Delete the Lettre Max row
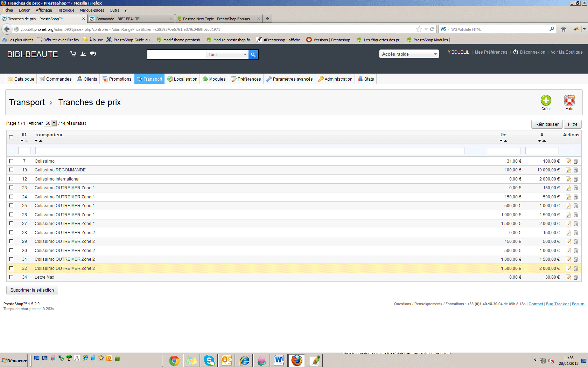 coord(576,277)
